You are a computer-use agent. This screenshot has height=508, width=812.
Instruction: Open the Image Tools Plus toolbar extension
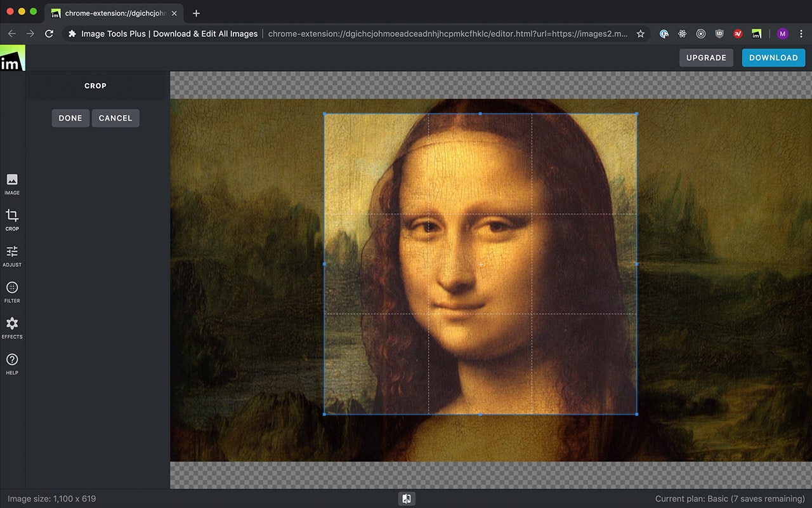[756, 34]
